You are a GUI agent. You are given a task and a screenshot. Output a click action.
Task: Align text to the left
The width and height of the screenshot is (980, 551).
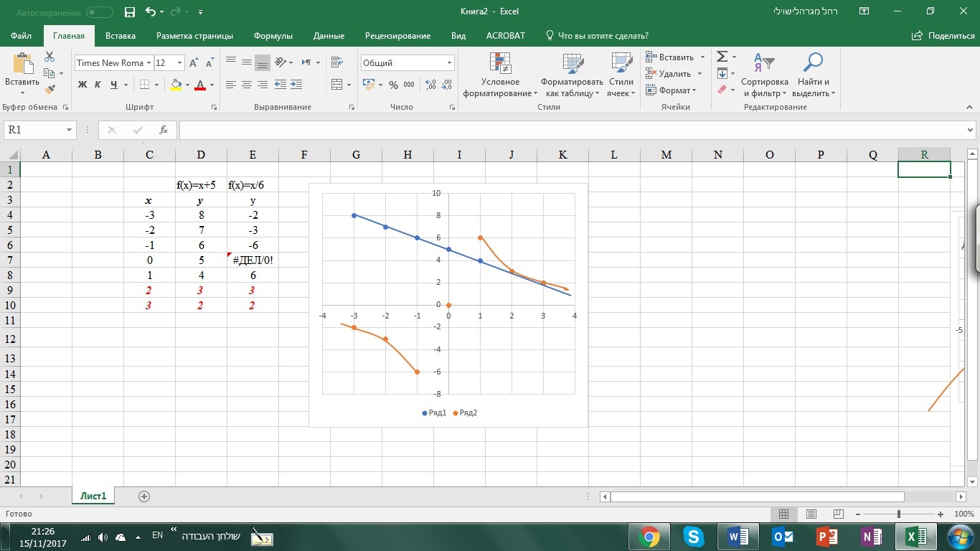231,85
